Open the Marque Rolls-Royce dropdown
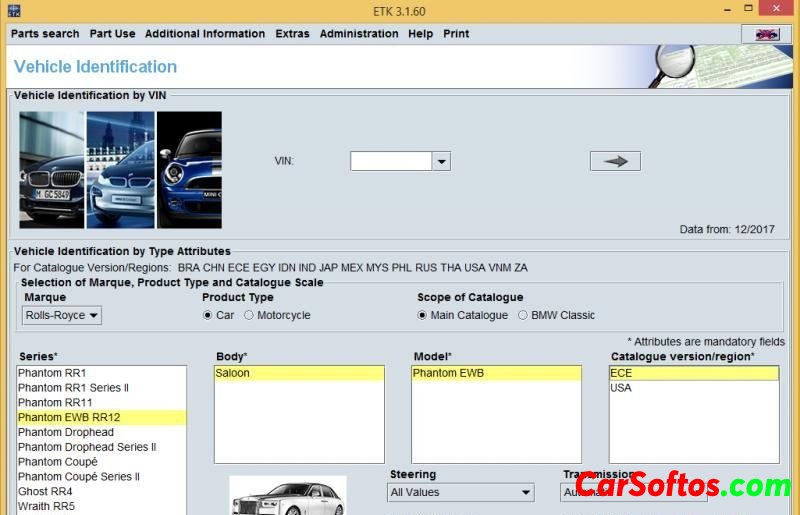This screenshot has width=800, height=515. (x=62, y=316)
